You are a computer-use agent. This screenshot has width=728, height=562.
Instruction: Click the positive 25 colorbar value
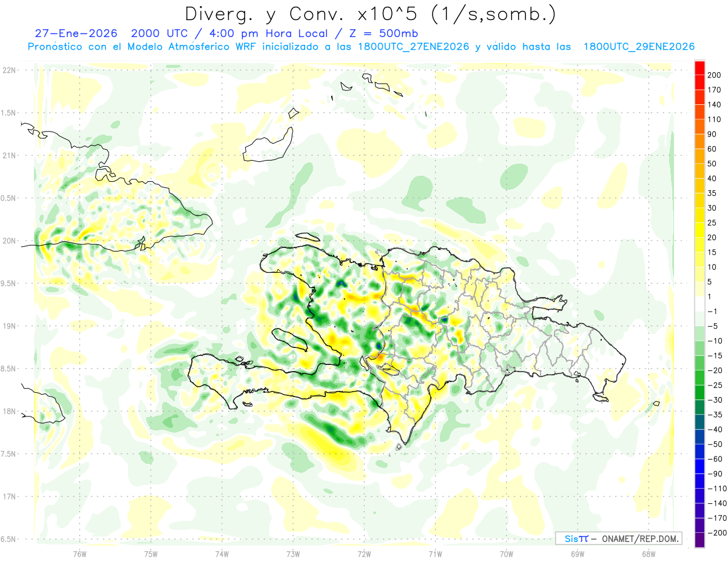712,222
